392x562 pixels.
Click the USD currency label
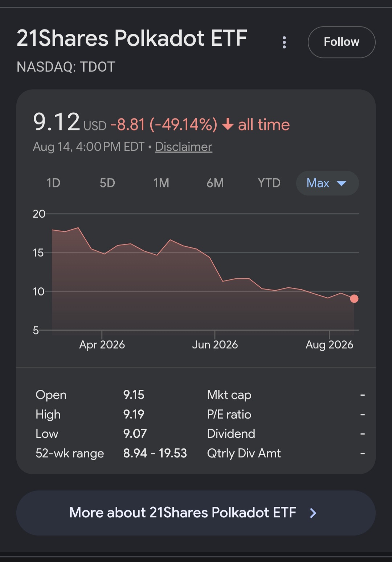[x=95, y=126]
